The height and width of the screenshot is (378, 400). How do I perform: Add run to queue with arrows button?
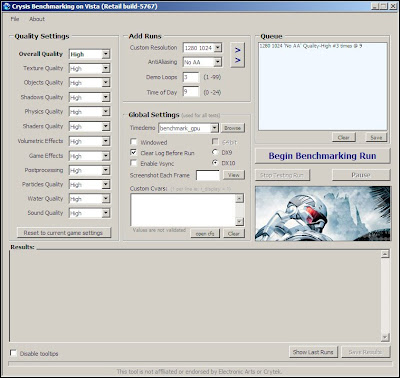(237, 55)
